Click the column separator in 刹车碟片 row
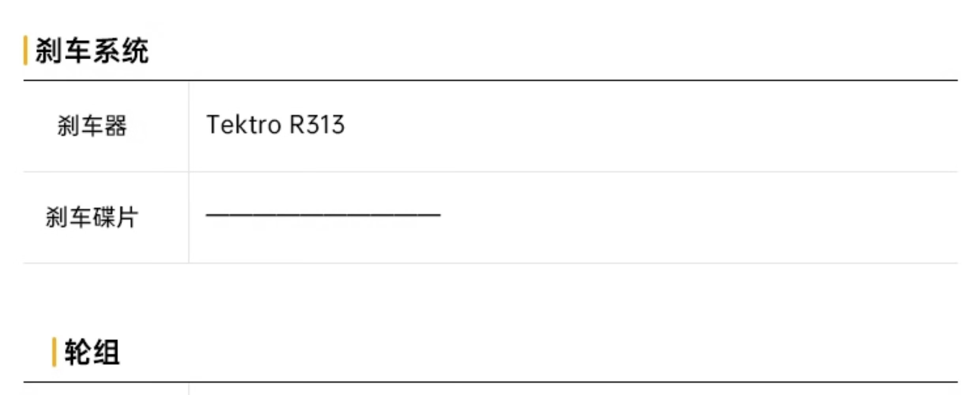Image resolution: width=980 pixels, height=395 pixels. (x=189, y=217)
